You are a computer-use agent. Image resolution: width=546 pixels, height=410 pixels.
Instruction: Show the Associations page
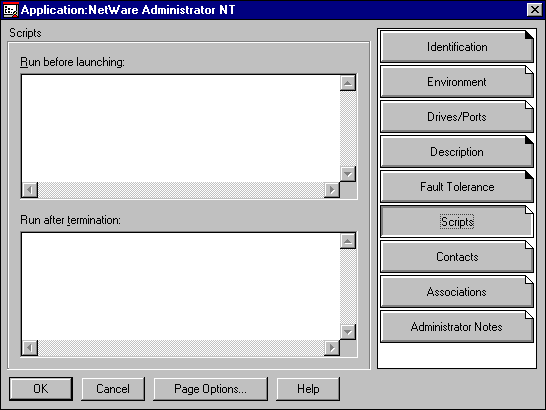point(457,292)
